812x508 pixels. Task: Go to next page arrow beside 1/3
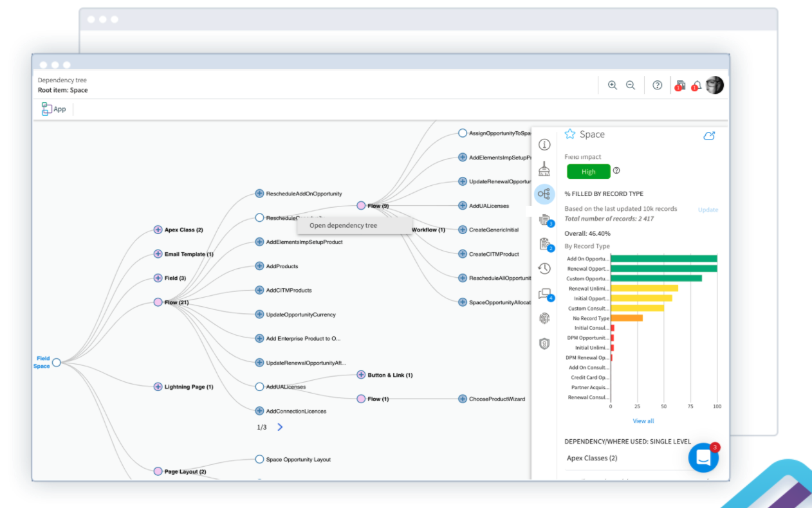280,427
